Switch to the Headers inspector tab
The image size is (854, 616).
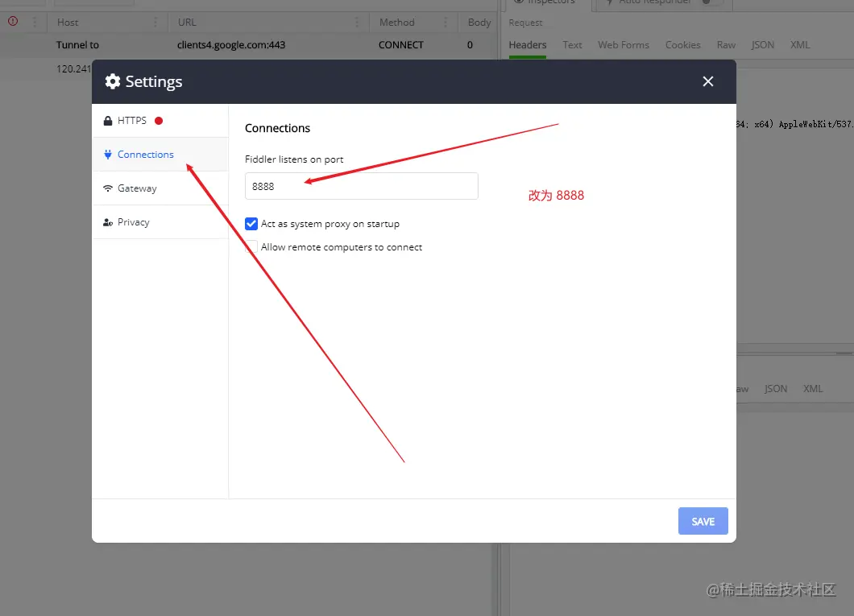tap(527, 45)
